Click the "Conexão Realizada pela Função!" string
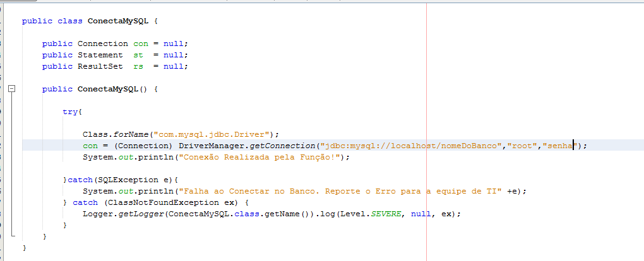Image resolution: width=644 pixels, height=261 pixels. (x=259, y=157)
